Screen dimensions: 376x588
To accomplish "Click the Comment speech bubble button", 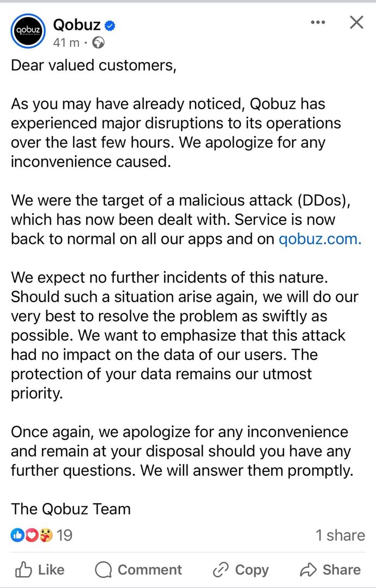I will point(138,569).
